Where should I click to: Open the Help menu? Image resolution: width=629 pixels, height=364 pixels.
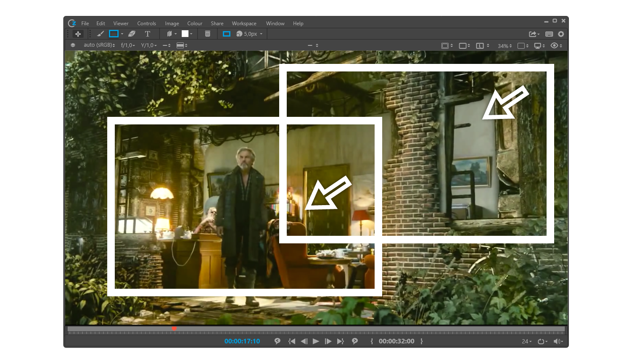click(298, 24)
